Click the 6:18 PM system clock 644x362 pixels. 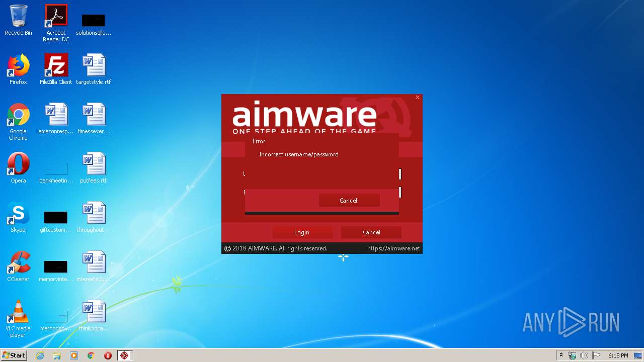click(618, 355)
